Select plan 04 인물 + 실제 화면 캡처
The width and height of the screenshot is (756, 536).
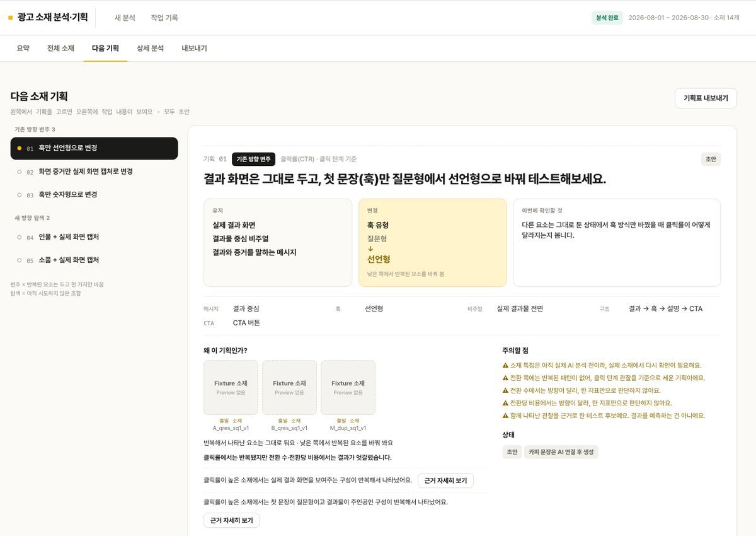pos(94,237)
